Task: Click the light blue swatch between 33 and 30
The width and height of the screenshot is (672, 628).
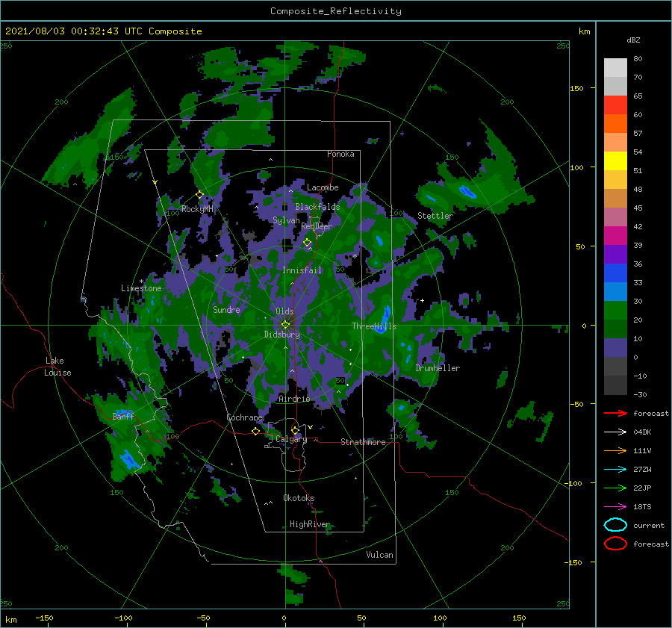Action: pos(615,291)
